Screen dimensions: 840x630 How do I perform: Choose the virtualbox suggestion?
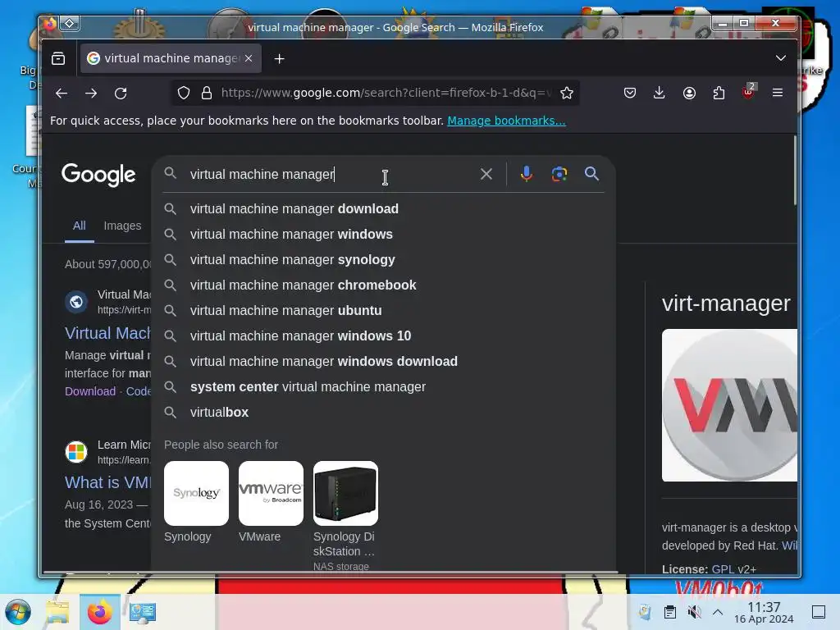click(383, 413)
